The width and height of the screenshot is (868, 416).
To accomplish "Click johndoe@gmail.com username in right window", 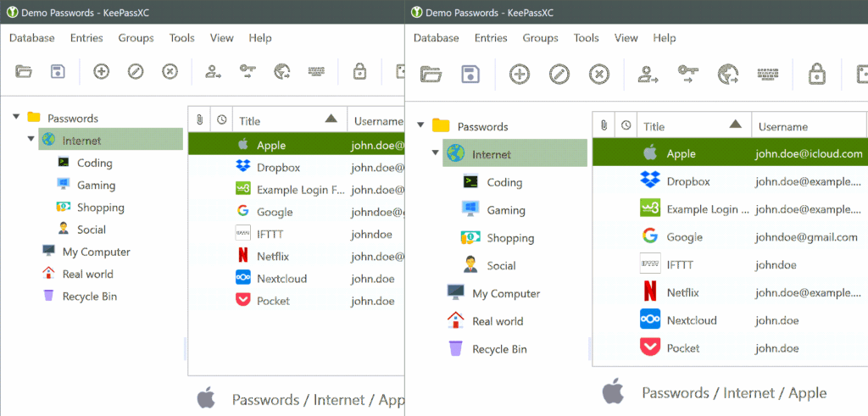I will [x=807, y=237].
